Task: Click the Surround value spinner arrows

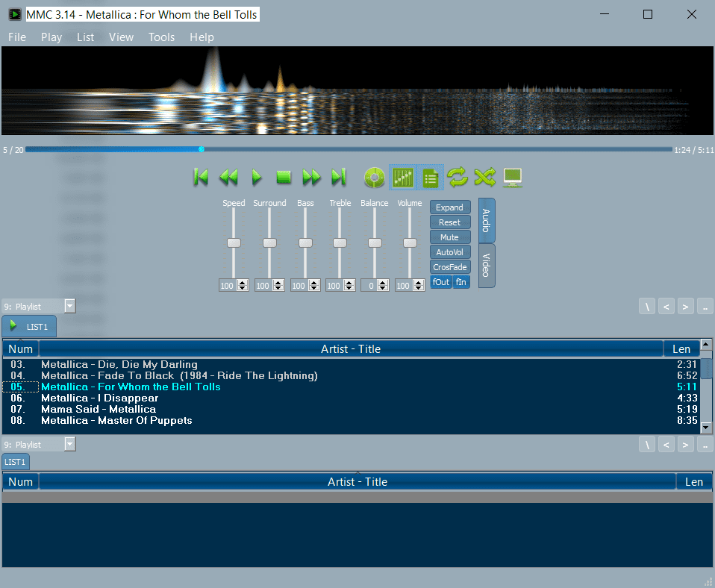Action: click(x=278, y=285)
